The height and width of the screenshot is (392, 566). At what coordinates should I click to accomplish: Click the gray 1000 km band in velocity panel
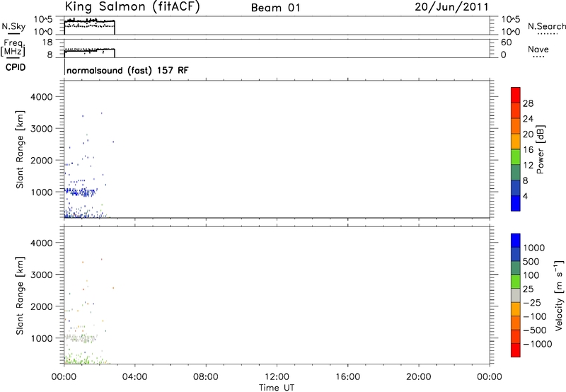[81, 339]
